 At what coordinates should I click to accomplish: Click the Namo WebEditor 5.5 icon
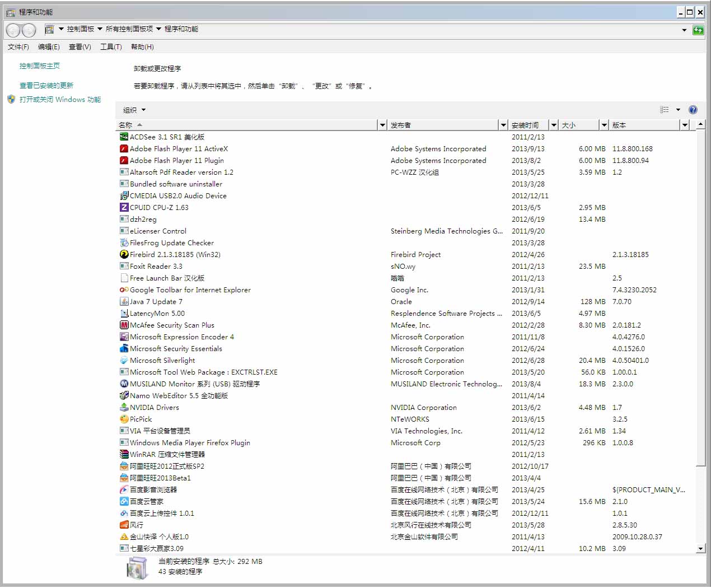point(124,395)
